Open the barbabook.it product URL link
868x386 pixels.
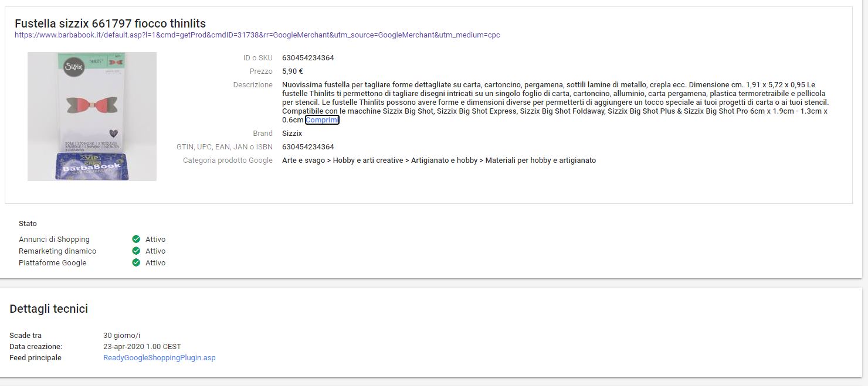tap(257, 35)
